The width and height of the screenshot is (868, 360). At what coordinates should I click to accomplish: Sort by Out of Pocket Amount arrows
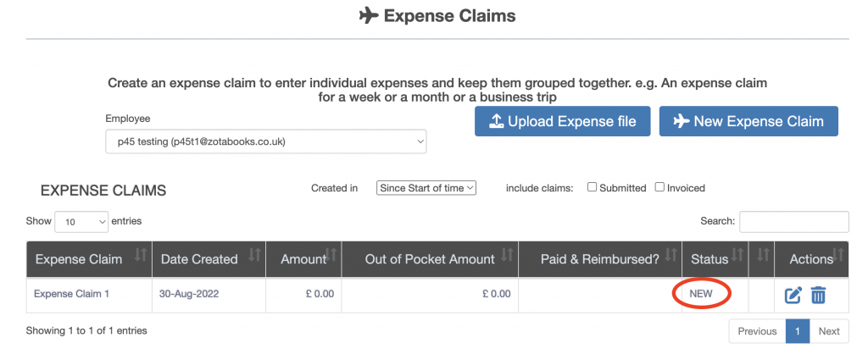tap(507, 254)
